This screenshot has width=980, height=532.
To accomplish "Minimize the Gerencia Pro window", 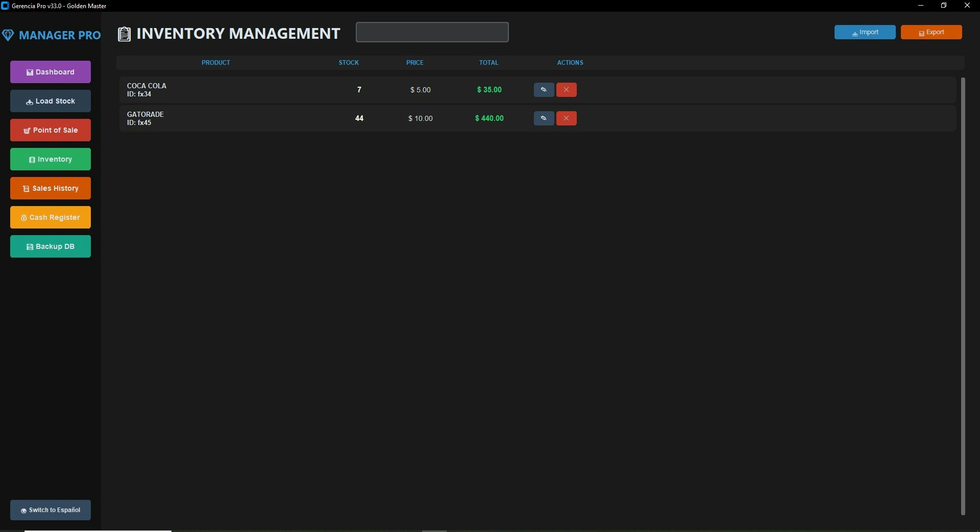I will [x=921, y=6].
